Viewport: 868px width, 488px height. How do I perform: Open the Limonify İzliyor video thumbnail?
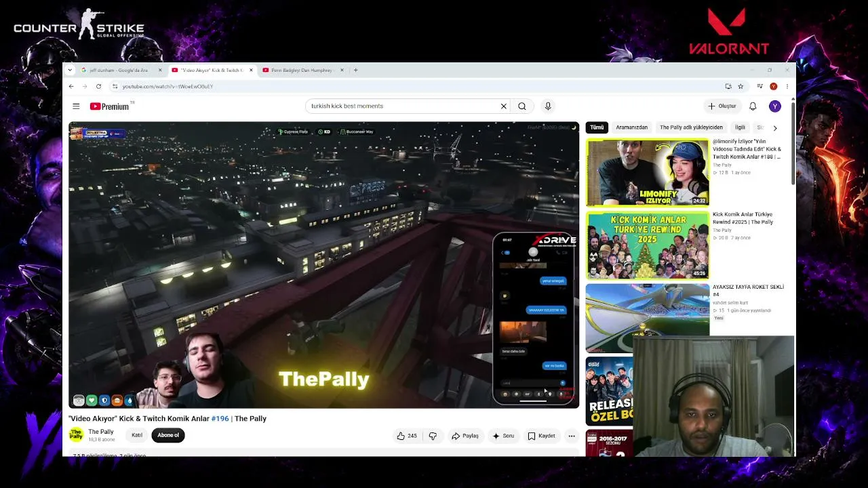[648, 172]
